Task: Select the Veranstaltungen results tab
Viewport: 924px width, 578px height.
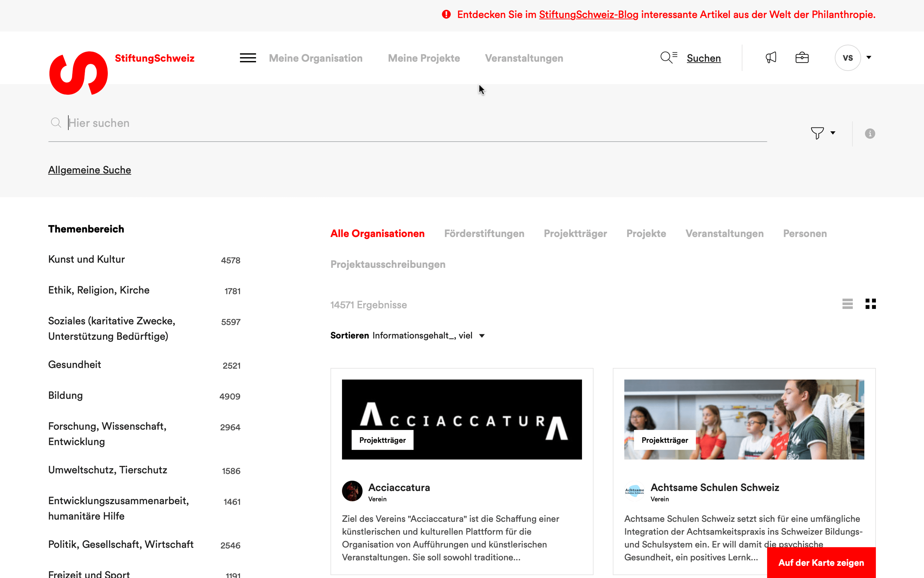Action: coord(724,233)
